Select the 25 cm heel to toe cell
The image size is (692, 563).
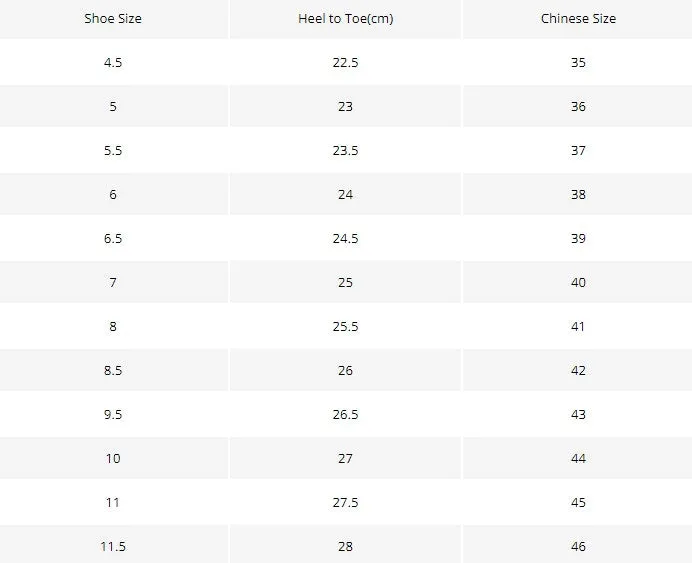point(345,282)
